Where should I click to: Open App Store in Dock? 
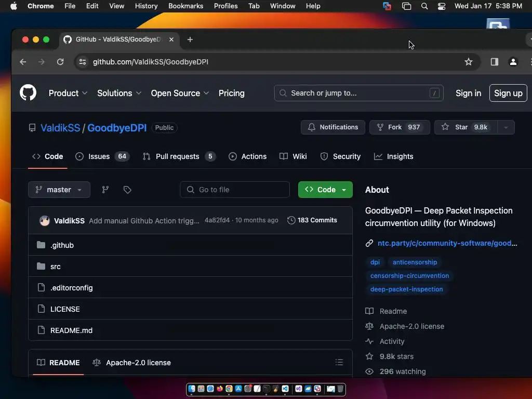238,389
